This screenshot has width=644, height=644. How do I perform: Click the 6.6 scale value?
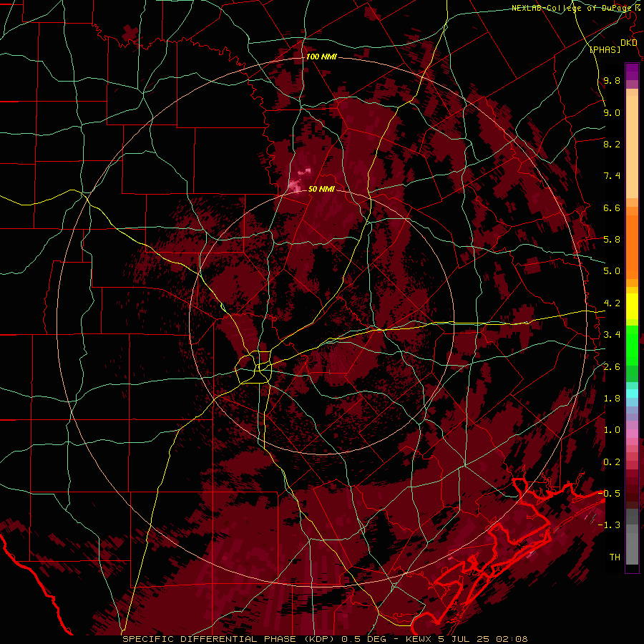[612, 208]
